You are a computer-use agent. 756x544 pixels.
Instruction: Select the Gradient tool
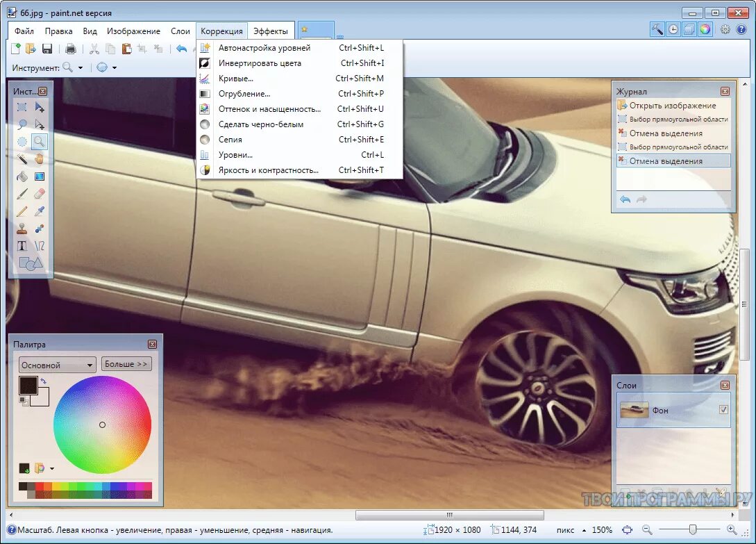[x=40, y=176]
